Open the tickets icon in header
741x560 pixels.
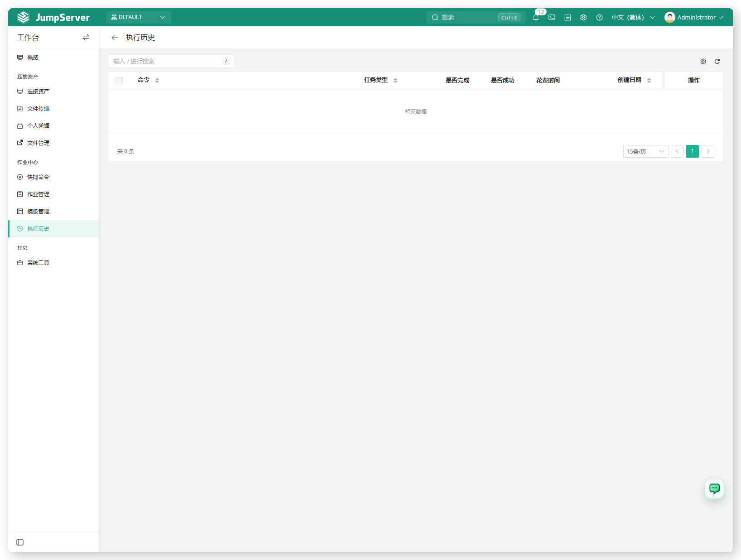tap(568, 17)
